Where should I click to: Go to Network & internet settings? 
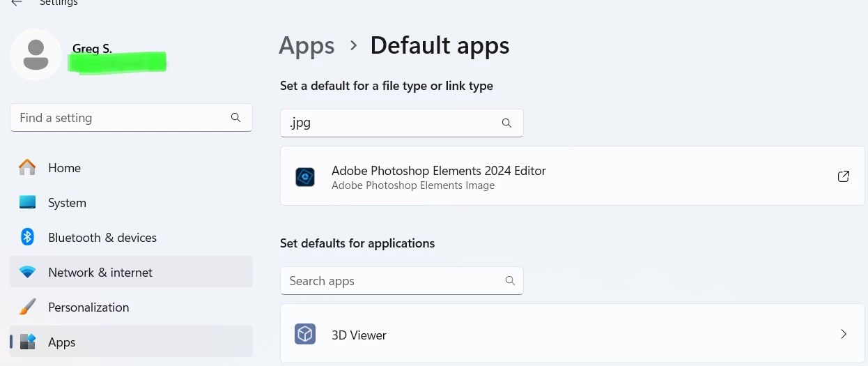tap(100, 273)
